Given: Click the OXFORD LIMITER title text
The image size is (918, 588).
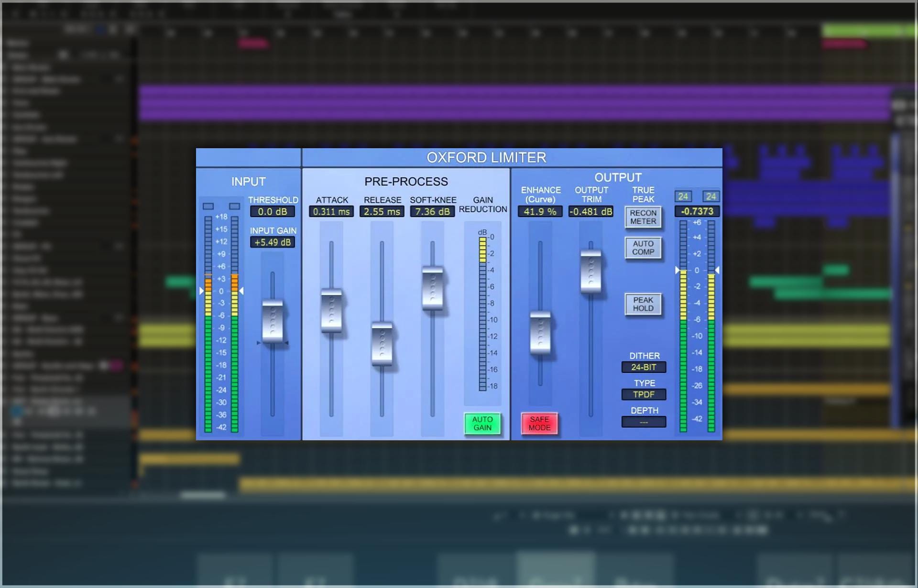Looking at the screenshot, I should tap(486, 157).
